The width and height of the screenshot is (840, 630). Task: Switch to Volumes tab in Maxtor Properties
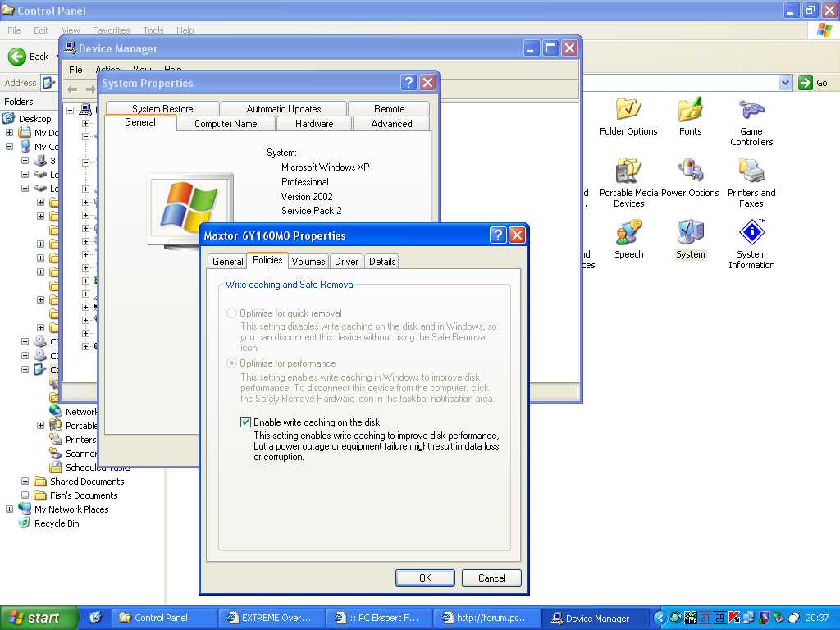coord(308,262)
